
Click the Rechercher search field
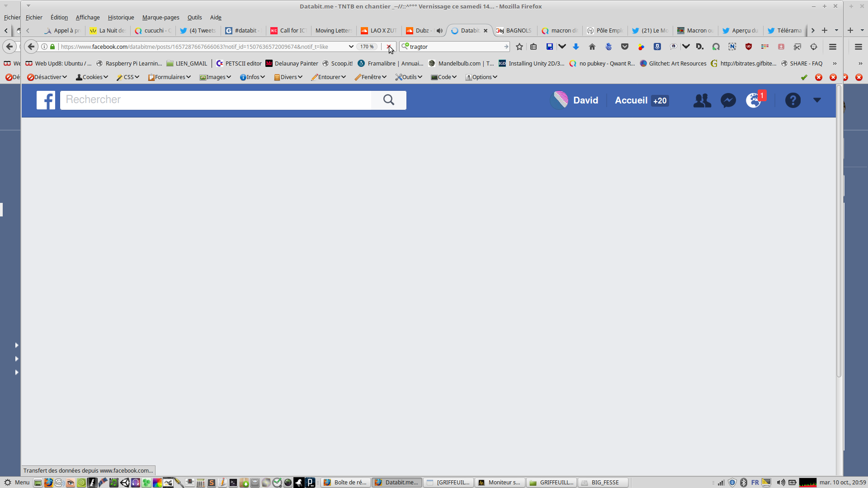click(x=215, y=100)
